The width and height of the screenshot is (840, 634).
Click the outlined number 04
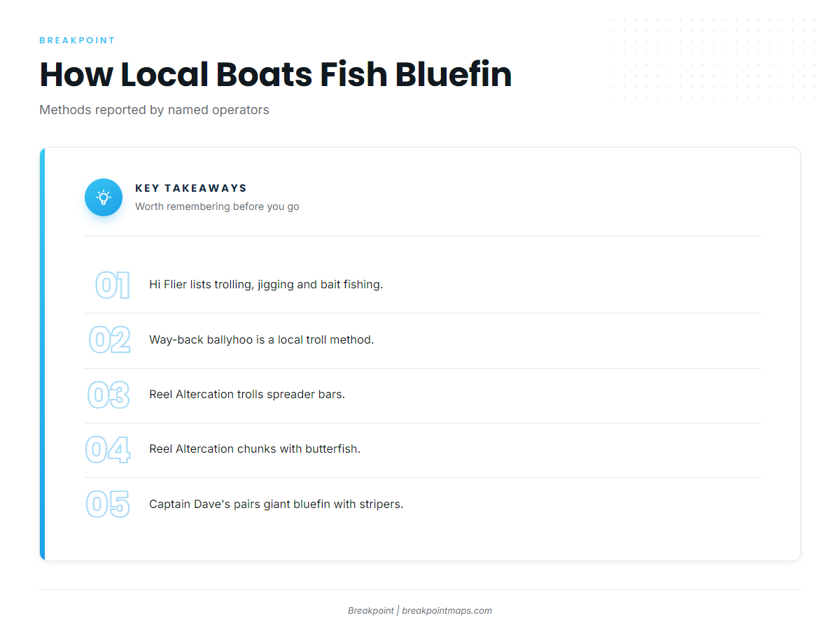point(108,449)
